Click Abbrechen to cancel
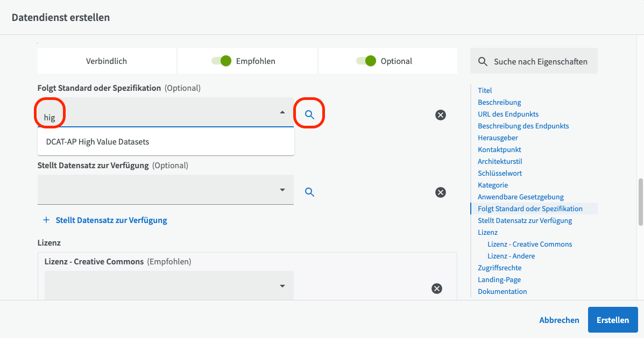Screen dimensions: 644x338 (x=559, y=320)
